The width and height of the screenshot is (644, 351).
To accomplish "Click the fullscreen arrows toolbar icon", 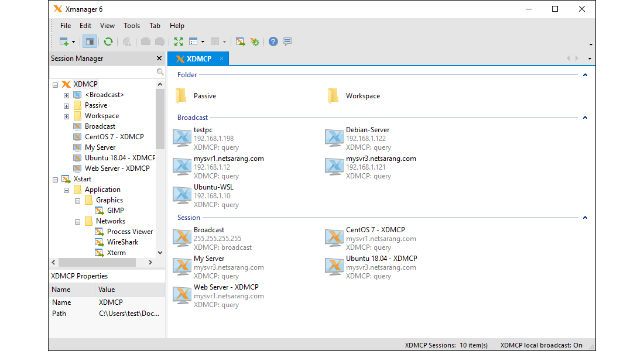I will [x=178, y=42].
